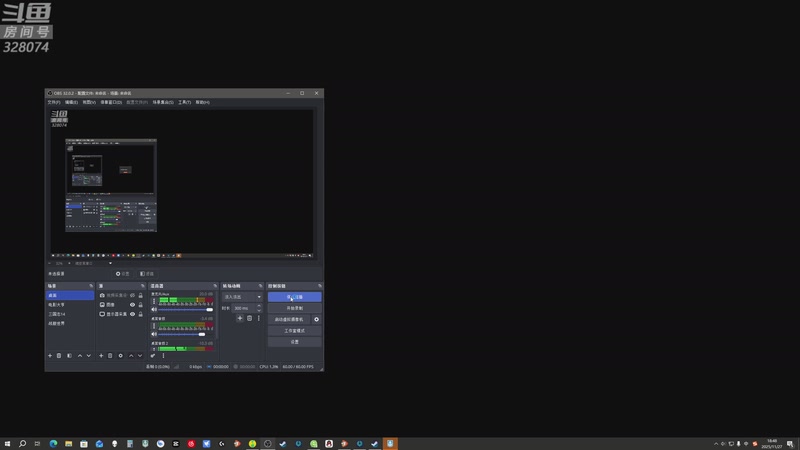The width and height of the screenshot is (800, 450).
Task: Open the File menu
Action: [54, 102]
